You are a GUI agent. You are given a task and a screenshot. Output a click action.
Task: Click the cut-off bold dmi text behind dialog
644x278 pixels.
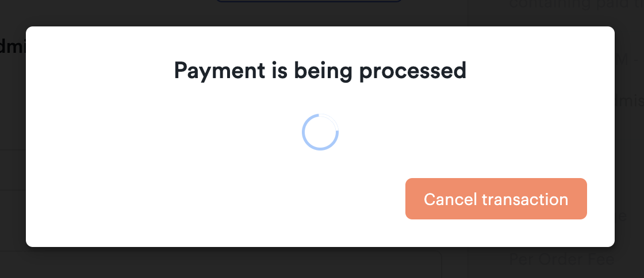(13, 46)
